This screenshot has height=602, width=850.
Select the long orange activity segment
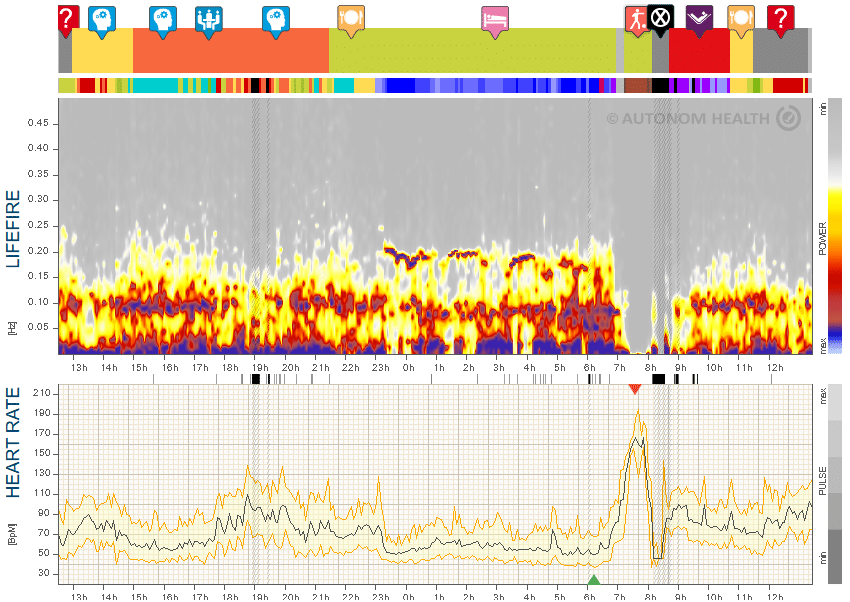coord(231,50)
